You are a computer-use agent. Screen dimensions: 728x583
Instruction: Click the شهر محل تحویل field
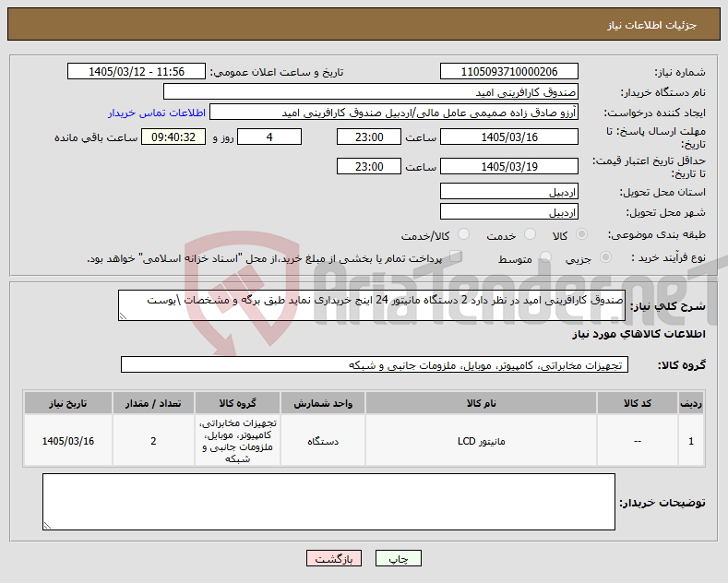[x=508, y=211]
